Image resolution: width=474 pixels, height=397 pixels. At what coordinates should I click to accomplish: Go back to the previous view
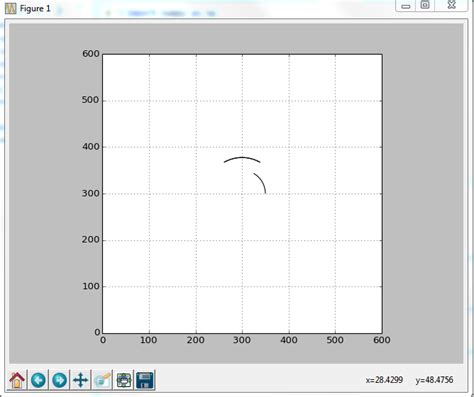pyautogui.click(x=38, y=380)
